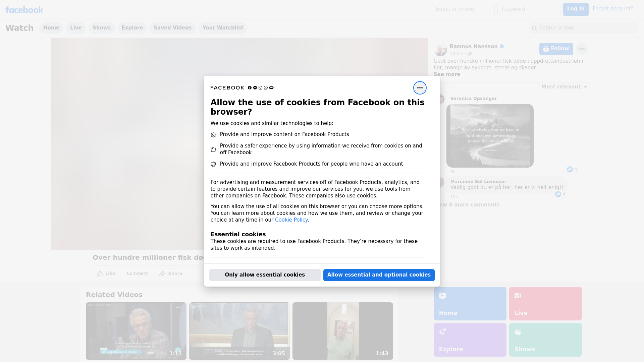
Task: Click video title Over hundre millioner fisk
Action: (148, 257)
